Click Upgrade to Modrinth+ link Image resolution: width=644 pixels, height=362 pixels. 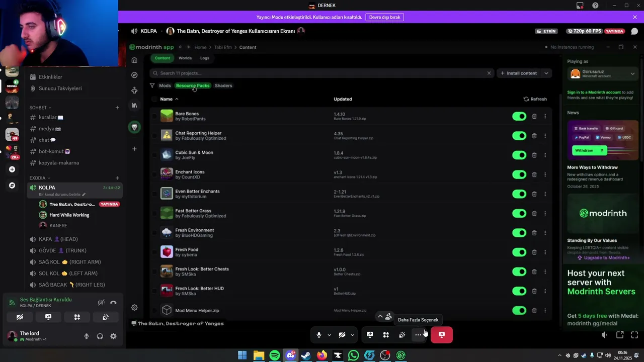[x=603, y=258]
